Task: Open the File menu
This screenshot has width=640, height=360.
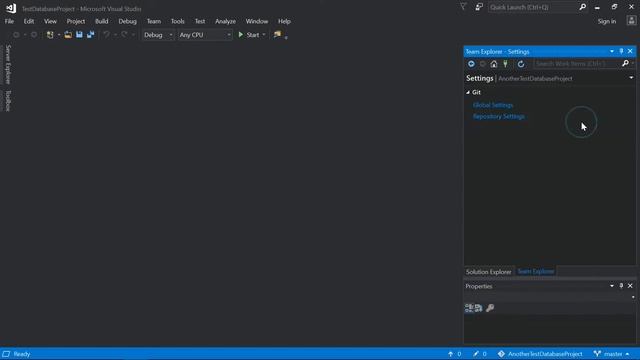Action: click(9, 21)
